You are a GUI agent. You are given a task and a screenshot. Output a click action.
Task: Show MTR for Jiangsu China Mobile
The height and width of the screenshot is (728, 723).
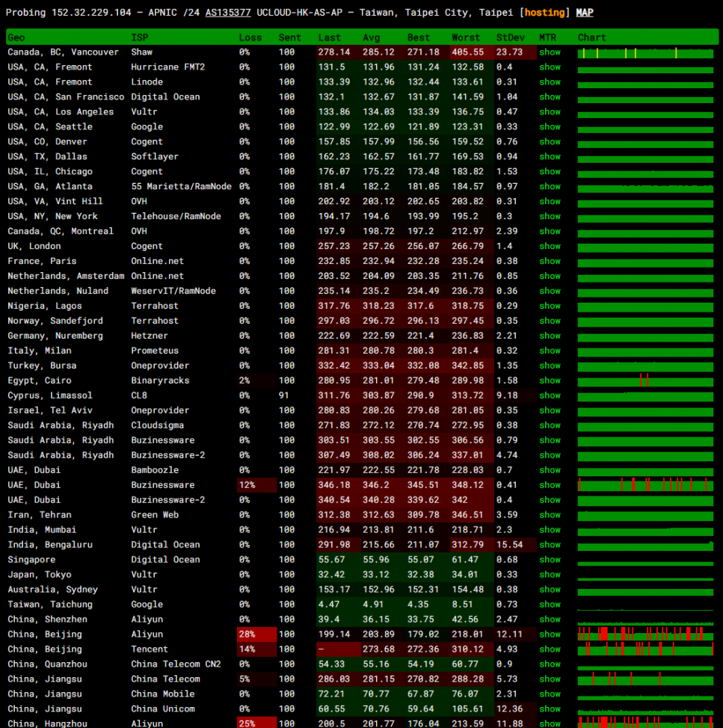tap(550, 694)
